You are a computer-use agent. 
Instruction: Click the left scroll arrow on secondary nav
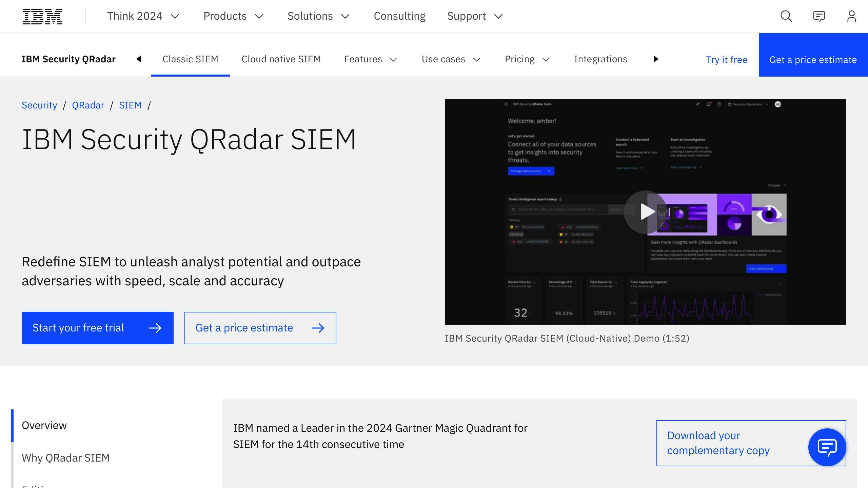tap(138, 59)
